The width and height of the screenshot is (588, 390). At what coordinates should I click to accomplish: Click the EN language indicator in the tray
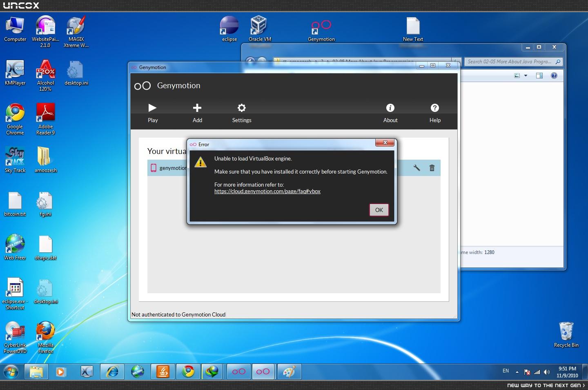coord(506,371)
